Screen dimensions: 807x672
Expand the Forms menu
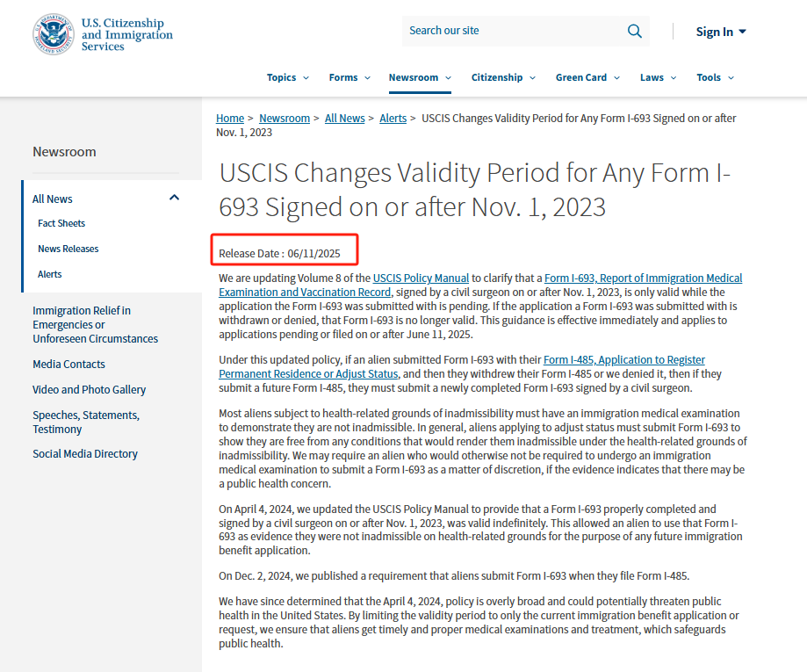tap(349, 77)
